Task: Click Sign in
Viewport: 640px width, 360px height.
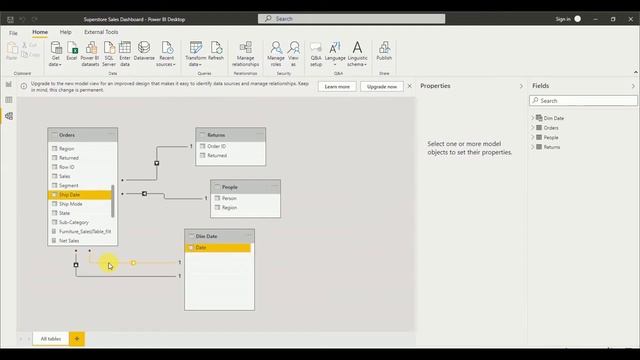Action: click(x=563, y=19)
